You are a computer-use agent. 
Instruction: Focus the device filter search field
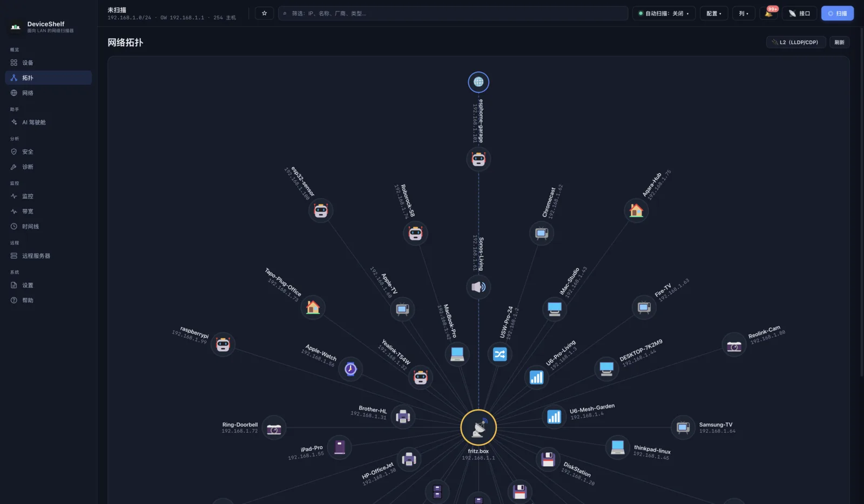tap(453, 13)
